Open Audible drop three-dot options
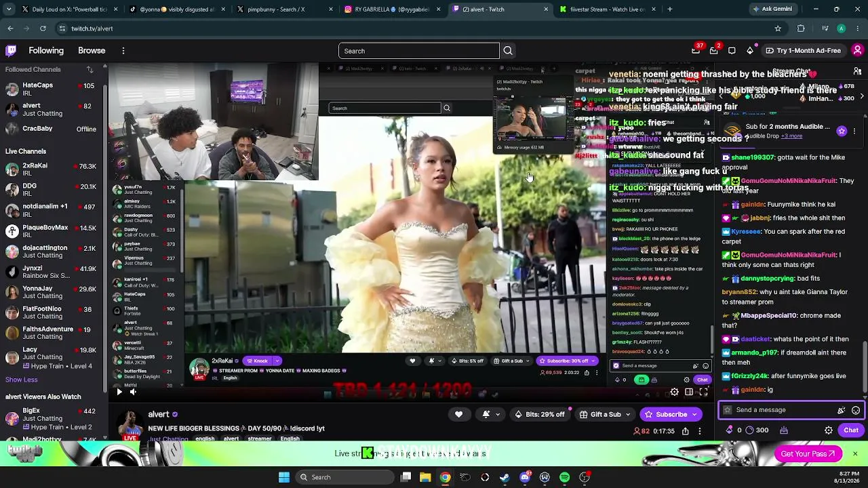 pyautogui.click(x=854, y=131)
